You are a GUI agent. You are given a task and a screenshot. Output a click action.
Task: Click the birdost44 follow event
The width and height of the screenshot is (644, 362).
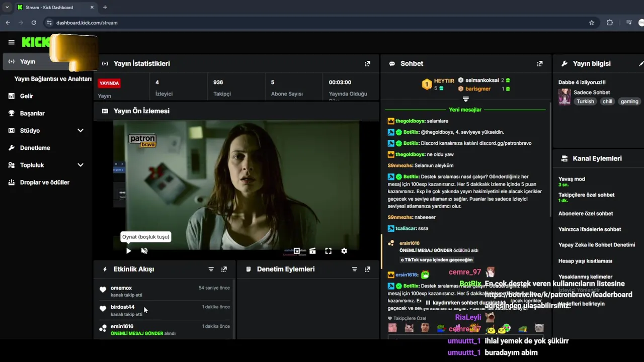pyautogui.click(x=165, y=310)
